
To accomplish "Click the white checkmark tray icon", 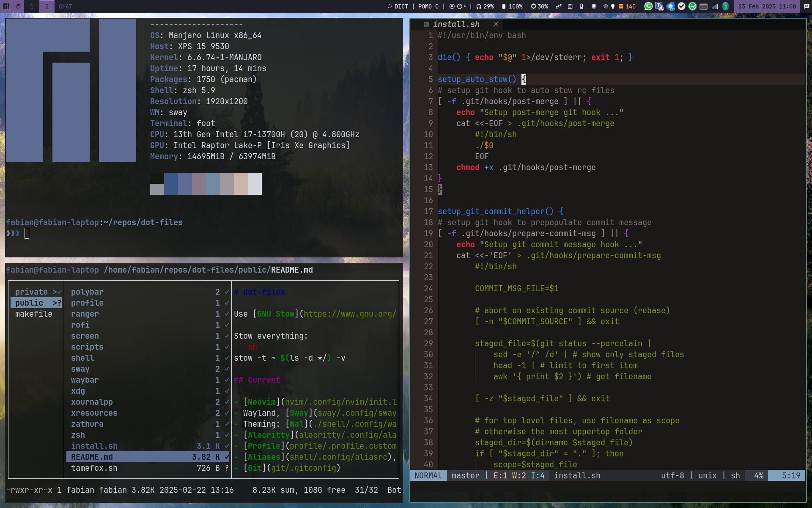I will pos(681,6).
